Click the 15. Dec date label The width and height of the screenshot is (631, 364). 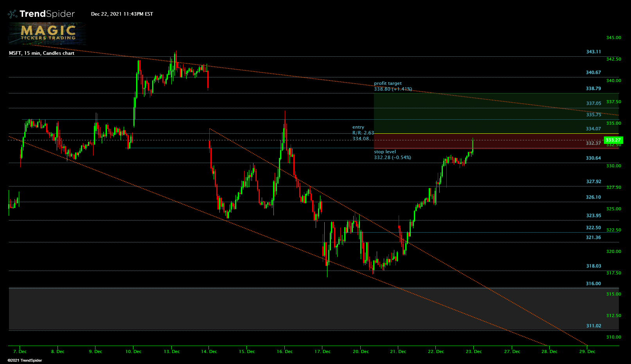[247, 351]
